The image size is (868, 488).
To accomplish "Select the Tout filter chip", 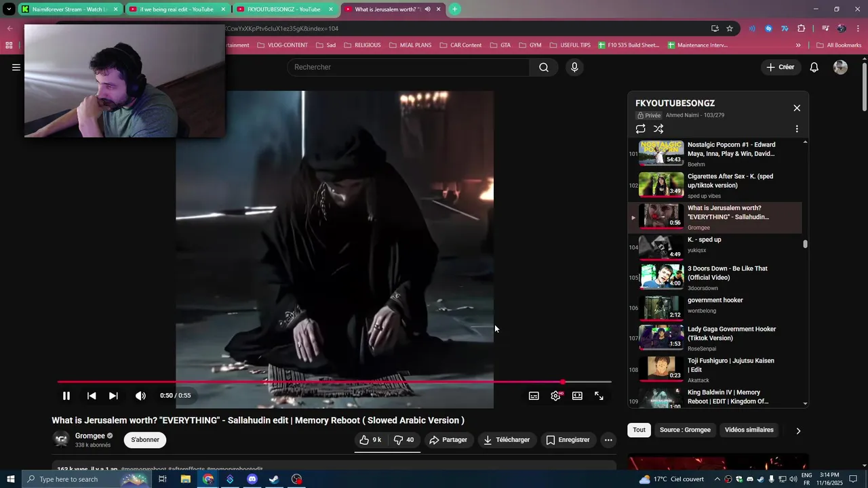I will pos(639,430).
